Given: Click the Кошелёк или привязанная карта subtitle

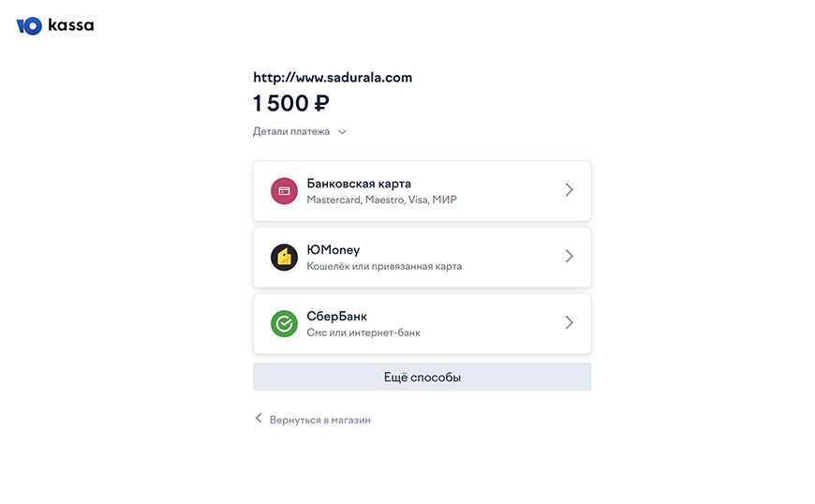Looking at the screenshot, I should 384,266.
